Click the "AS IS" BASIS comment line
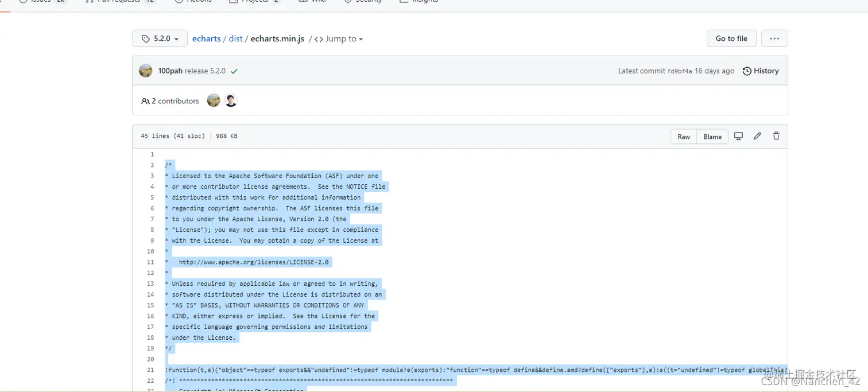 tap(265, 305)
